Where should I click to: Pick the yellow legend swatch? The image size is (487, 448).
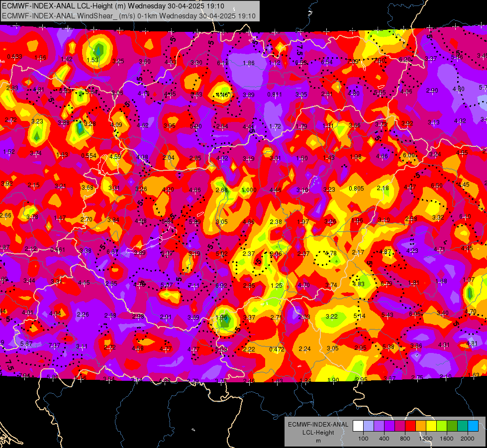pos(431,426)
